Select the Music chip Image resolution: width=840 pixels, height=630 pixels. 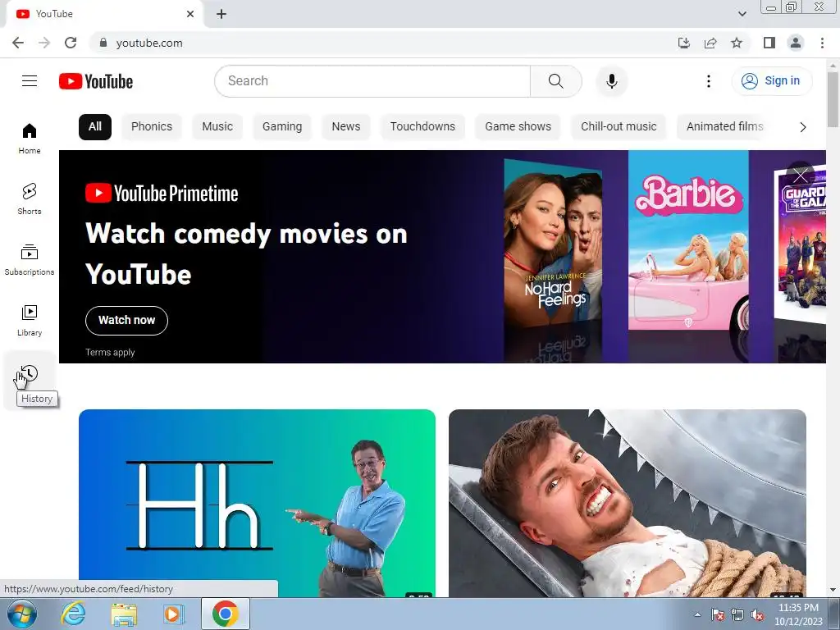pos(217,127)
